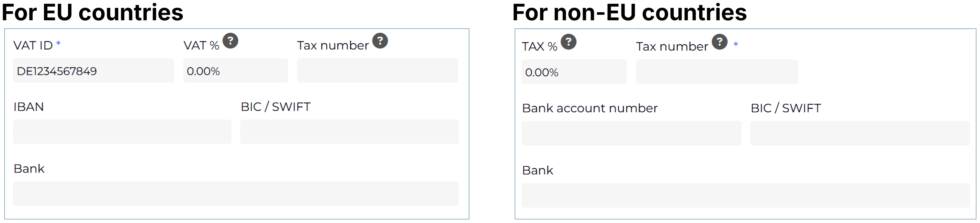The height and width of the screenshot is (223, 980).
Task: Focus the empty Tax number field in EU form
Action: [x=378, y=70]
